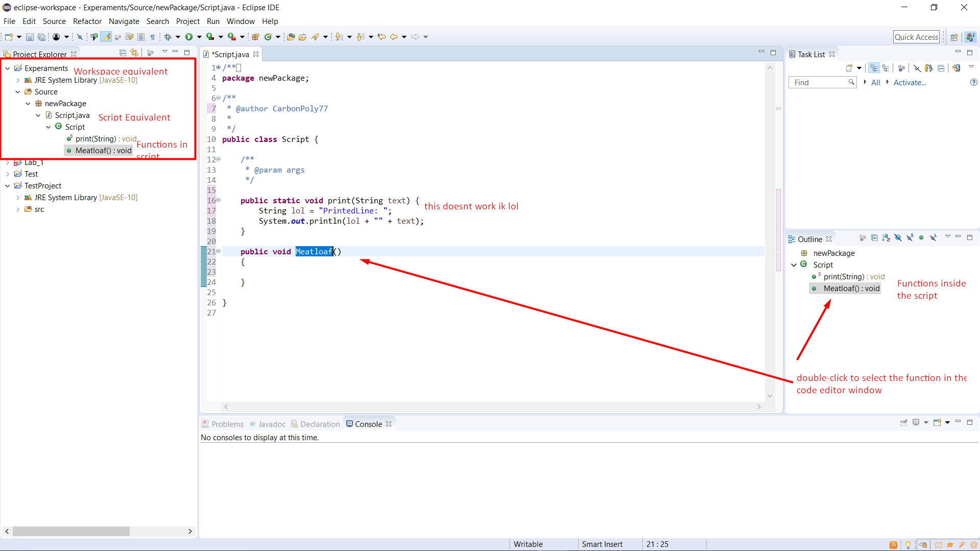Toggle Hide Fields in Outline view
This screenshot has height=551, width=980.
click(898, 238)
